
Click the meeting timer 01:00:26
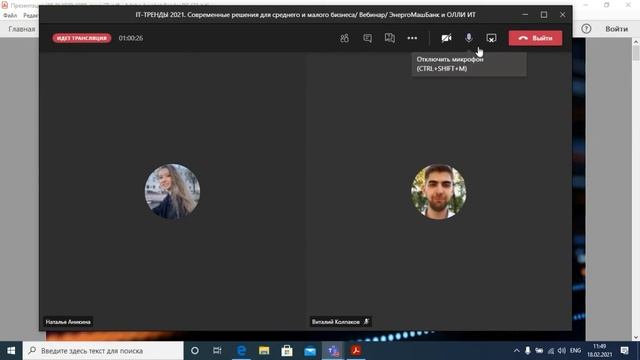coord(131,38)
